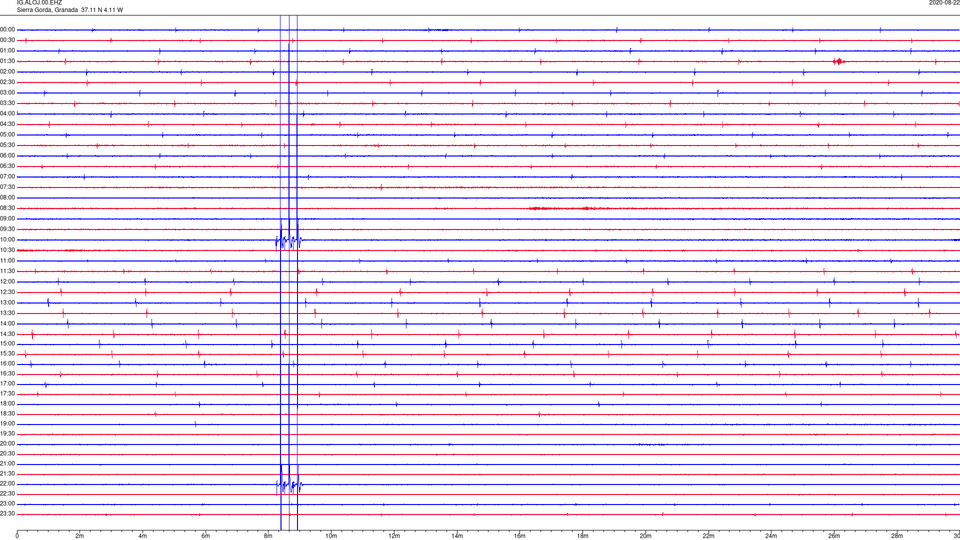Click the station code IG.ALOJ.00.EHZ header

(39, 3)
